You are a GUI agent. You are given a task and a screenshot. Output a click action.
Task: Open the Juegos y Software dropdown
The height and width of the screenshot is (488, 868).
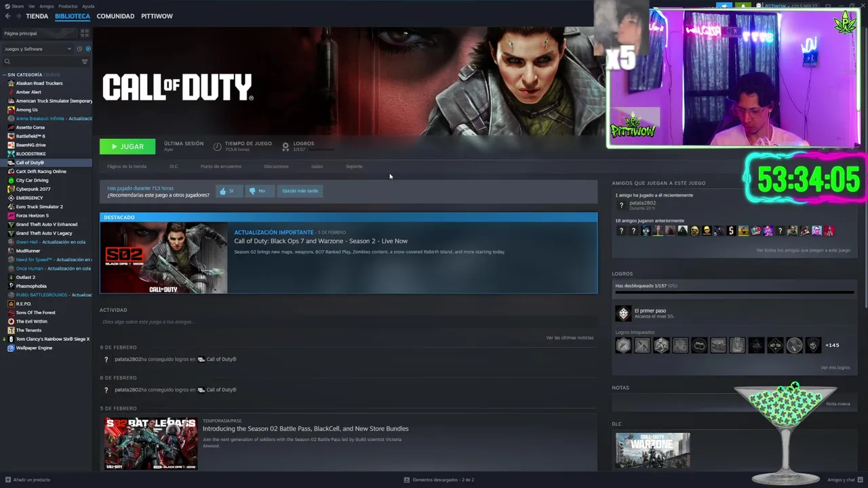pyautogui.click(x=37, y=49)
